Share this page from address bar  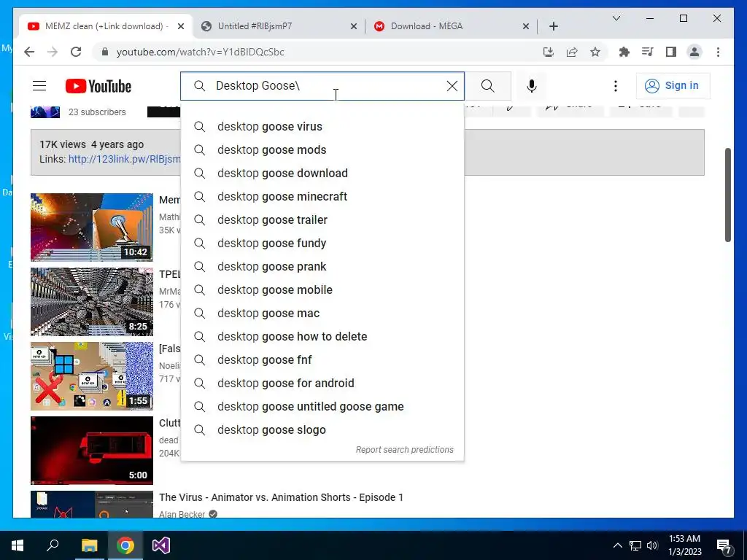pyautogui.click(x=572, y=52)
